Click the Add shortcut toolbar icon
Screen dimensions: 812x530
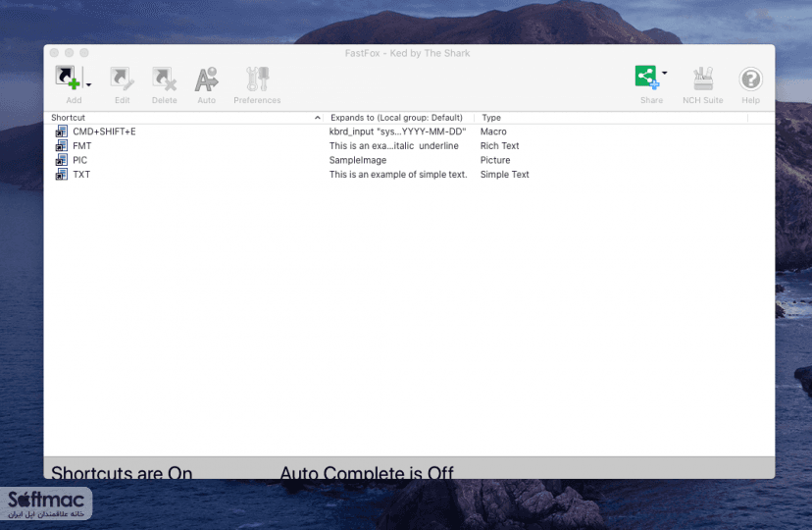tap(68, 79)
